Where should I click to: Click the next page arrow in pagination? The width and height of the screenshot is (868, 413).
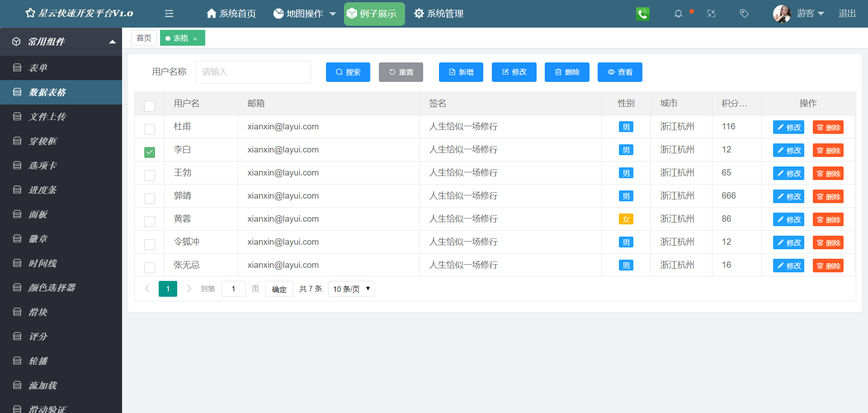coord(189,289)
